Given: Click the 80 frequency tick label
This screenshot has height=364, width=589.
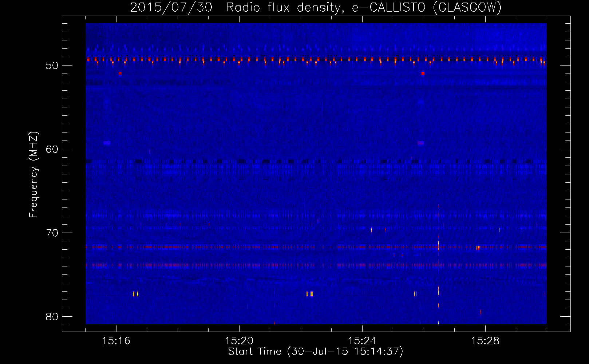Looking at the screenshot, I should tap(52, 317).
